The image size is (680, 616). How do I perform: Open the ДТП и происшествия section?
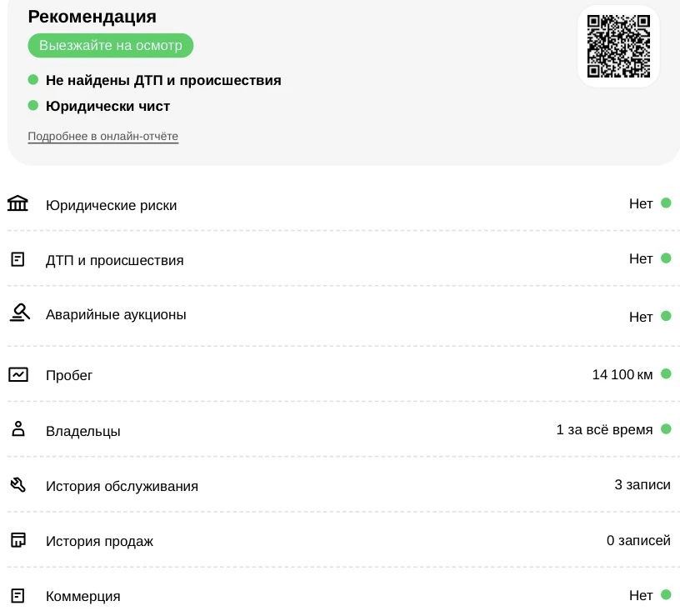tap(115, 260)
